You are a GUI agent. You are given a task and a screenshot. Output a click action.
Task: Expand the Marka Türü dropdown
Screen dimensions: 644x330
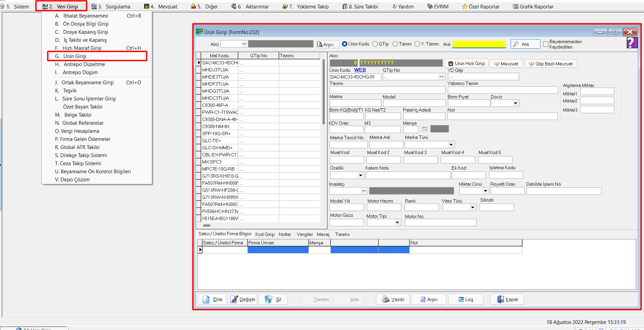(451, 145)
